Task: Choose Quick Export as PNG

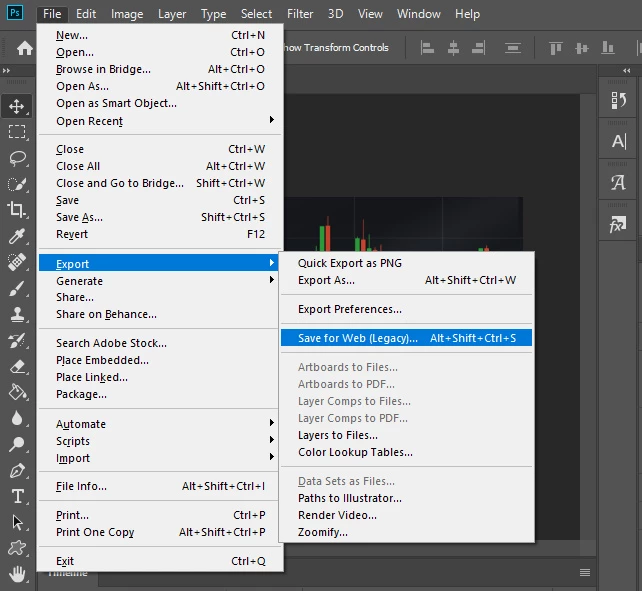Action: [406, 263]
